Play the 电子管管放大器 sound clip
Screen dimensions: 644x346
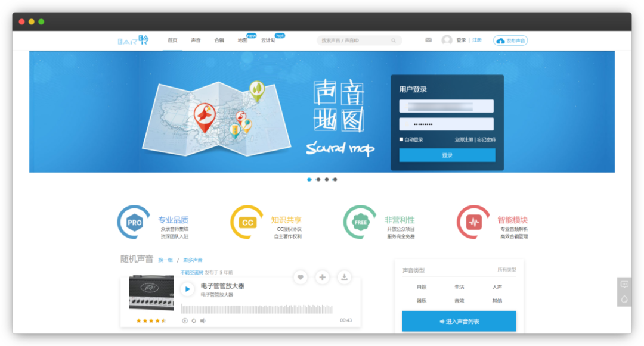click(x=187, y=289)
